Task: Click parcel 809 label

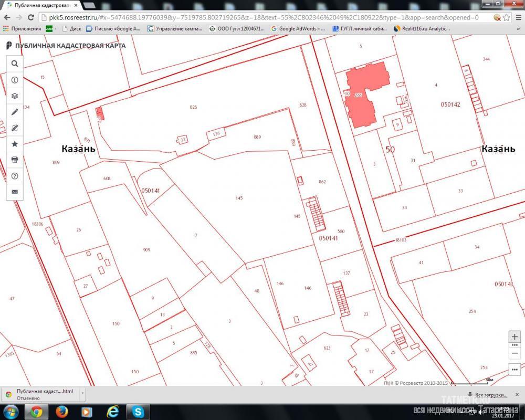Action: (x=56, y=162)
